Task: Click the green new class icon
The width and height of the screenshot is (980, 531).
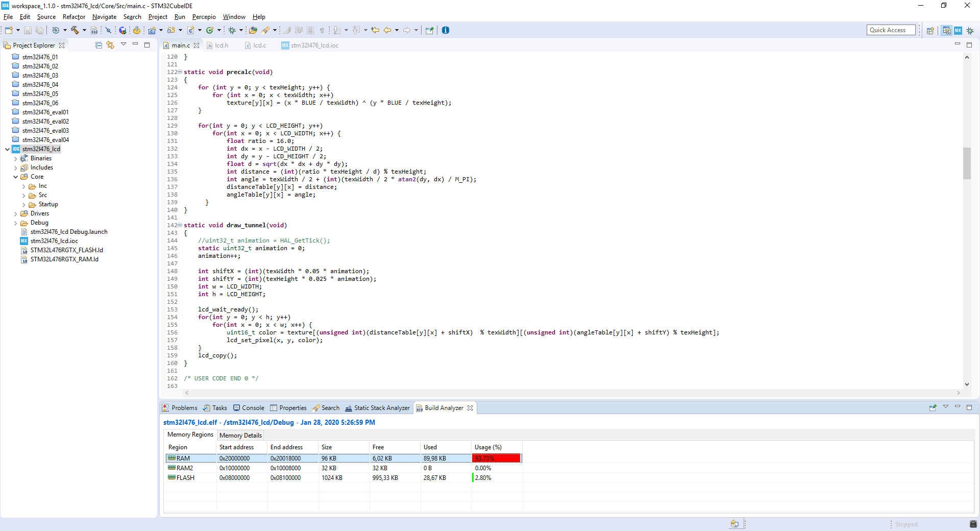Action: [x=210, y=30]
